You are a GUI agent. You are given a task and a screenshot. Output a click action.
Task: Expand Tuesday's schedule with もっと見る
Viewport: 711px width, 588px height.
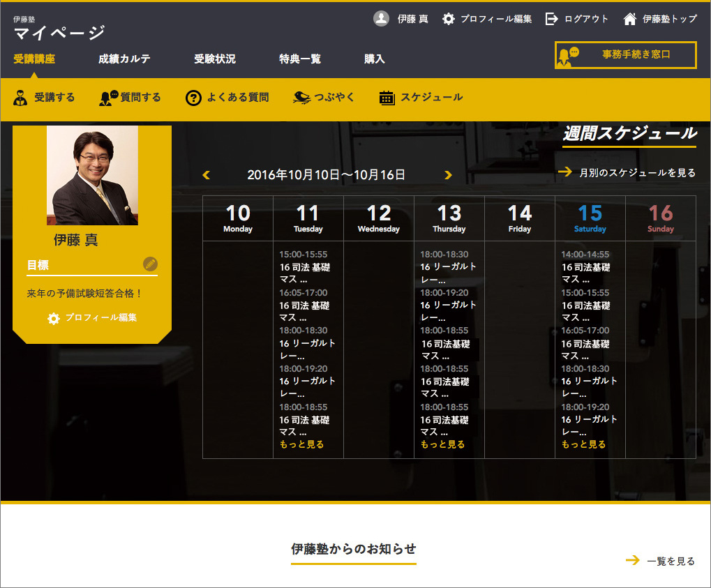tap(301, 444)
